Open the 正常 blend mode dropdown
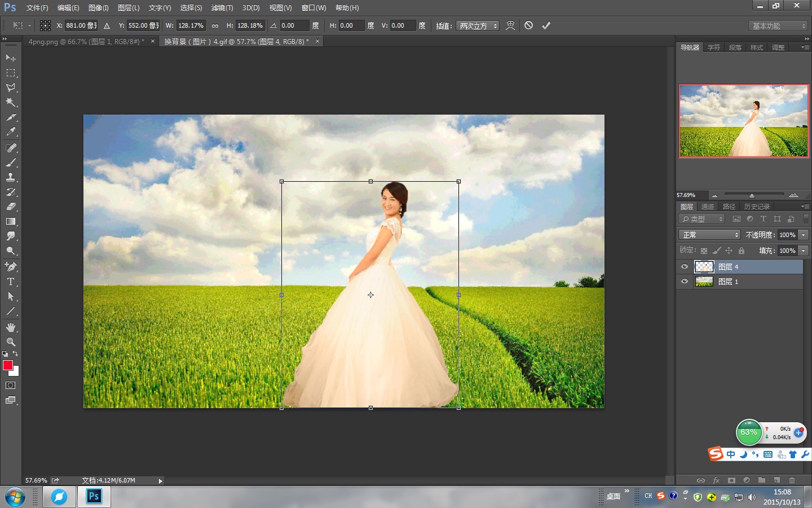The height and width of the screenshot is (508, 812). tap(709, 235)
